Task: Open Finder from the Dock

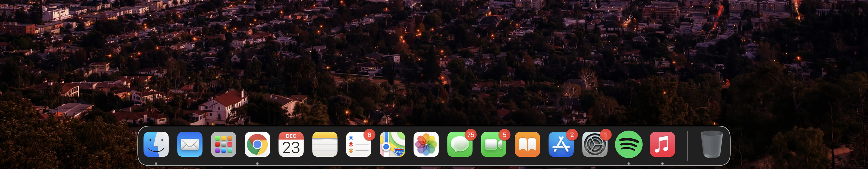Action: tap(156, 144)
